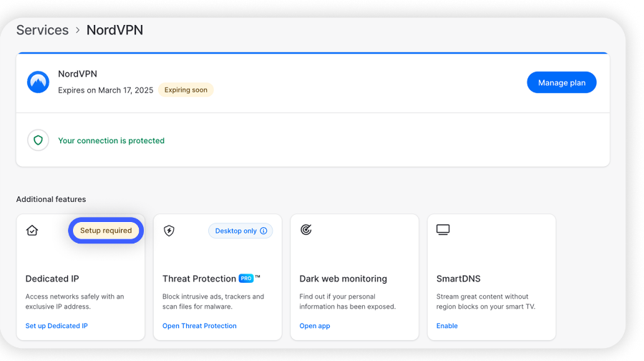Click the 'Threat Protection' card title
644x361 pixels.
199,279
